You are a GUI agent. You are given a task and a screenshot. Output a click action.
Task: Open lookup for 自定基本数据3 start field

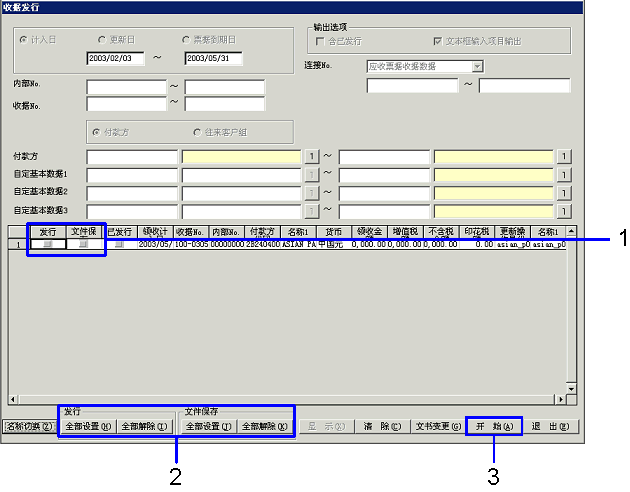(310, 210)
